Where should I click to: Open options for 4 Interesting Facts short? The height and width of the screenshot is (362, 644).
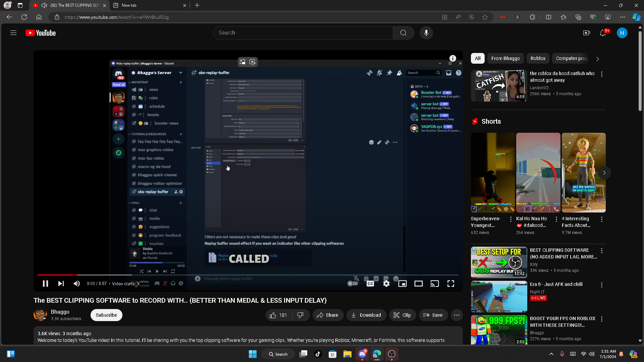click(602, 219)
